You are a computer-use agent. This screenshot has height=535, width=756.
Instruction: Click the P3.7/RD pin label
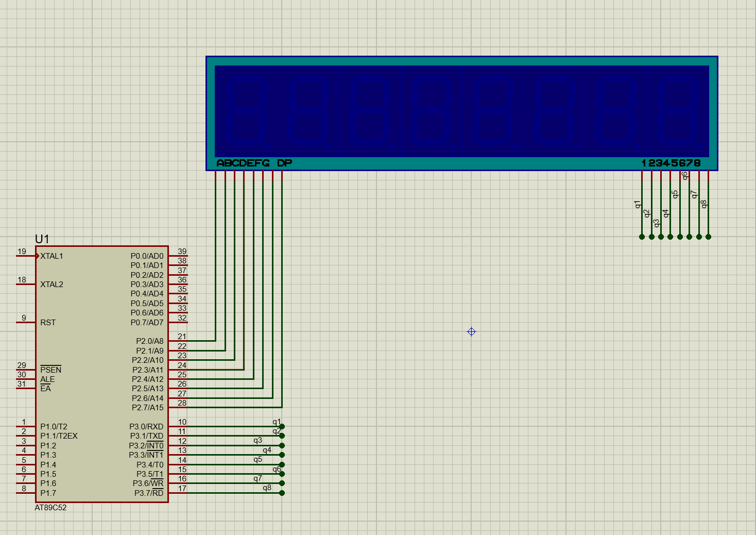[x=149, y=493]
